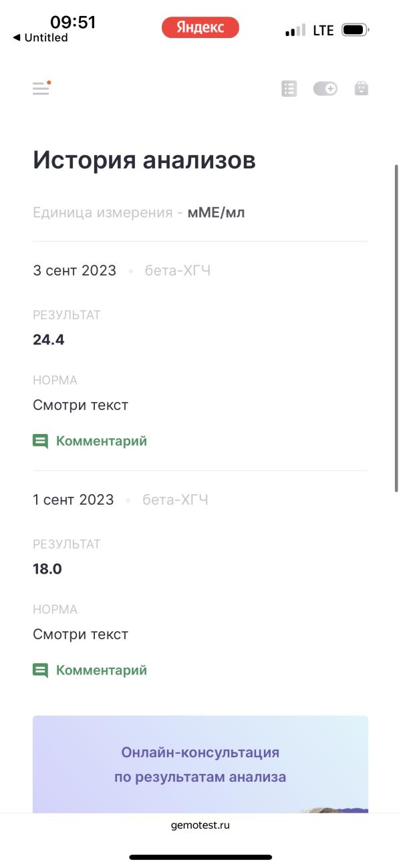
Task: Open the shopping bag cart icon
Action: (x=361, y=88)
